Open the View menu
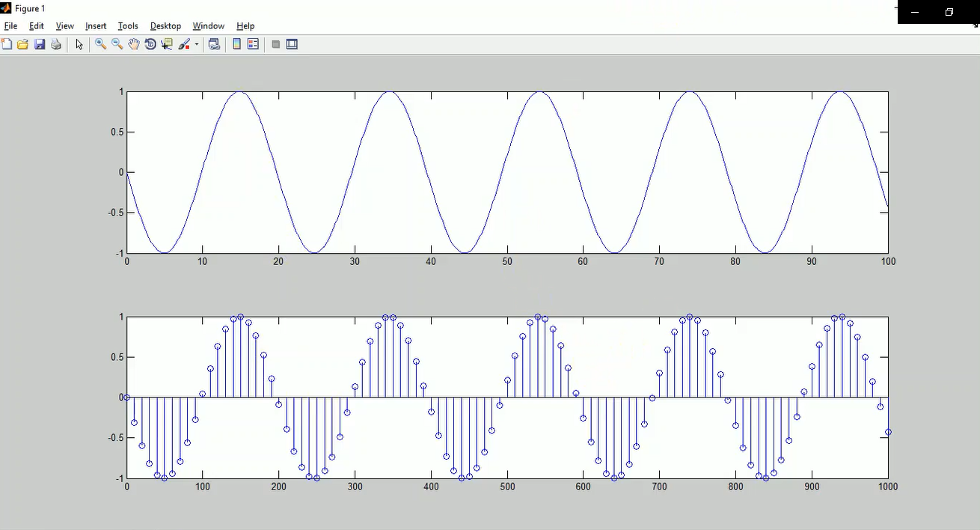 click(65, 26)
